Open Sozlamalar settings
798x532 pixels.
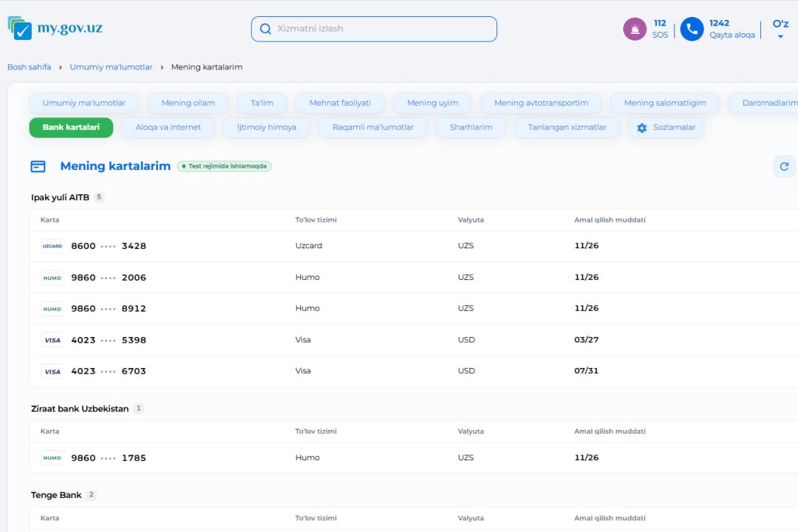point(666,127)
